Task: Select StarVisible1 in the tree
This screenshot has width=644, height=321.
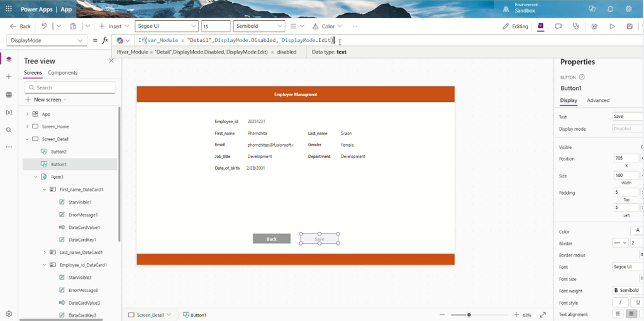Action: coord(80,202)
